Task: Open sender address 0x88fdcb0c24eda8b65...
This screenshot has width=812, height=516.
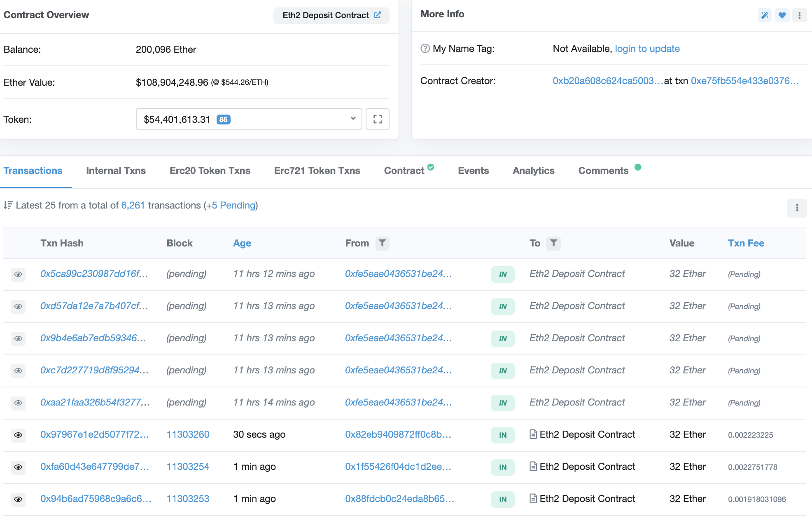Action: (x=399, y=499)
